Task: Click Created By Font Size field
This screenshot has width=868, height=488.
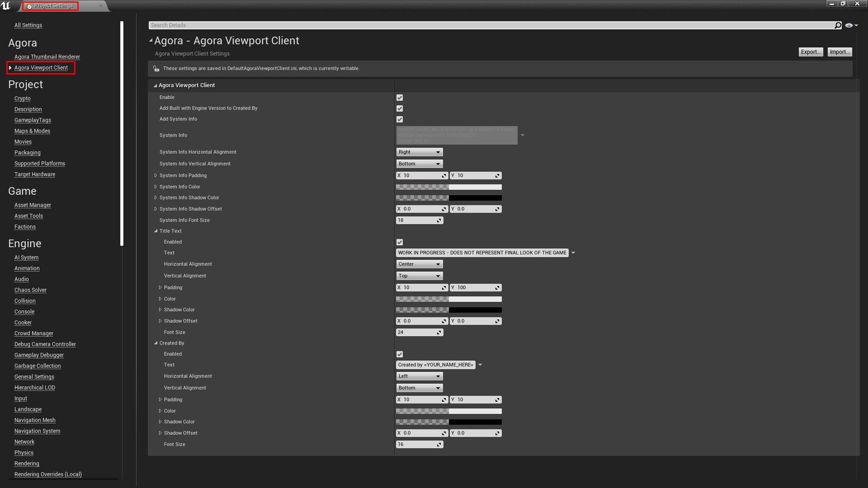Action: click(419, 445)
